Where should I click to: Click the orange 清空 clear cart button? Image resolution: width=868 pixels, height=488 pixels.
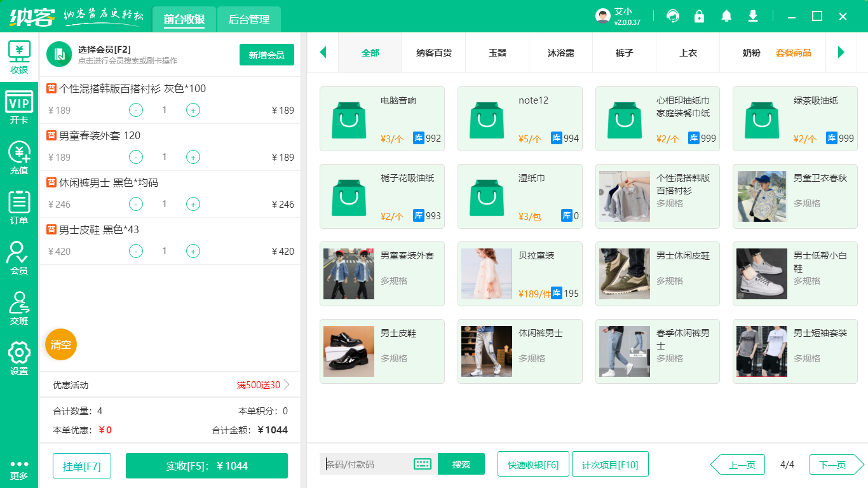pos(60,345)
